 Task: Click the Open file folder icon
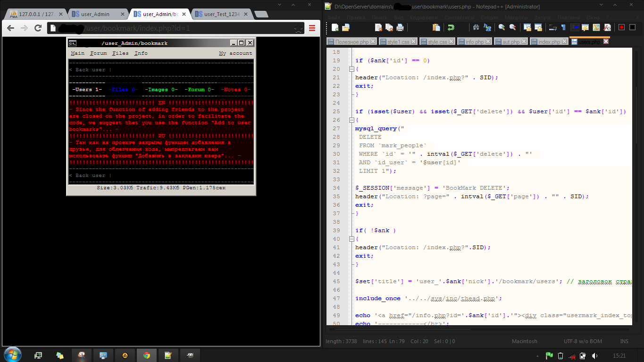[x=345, y=27]
